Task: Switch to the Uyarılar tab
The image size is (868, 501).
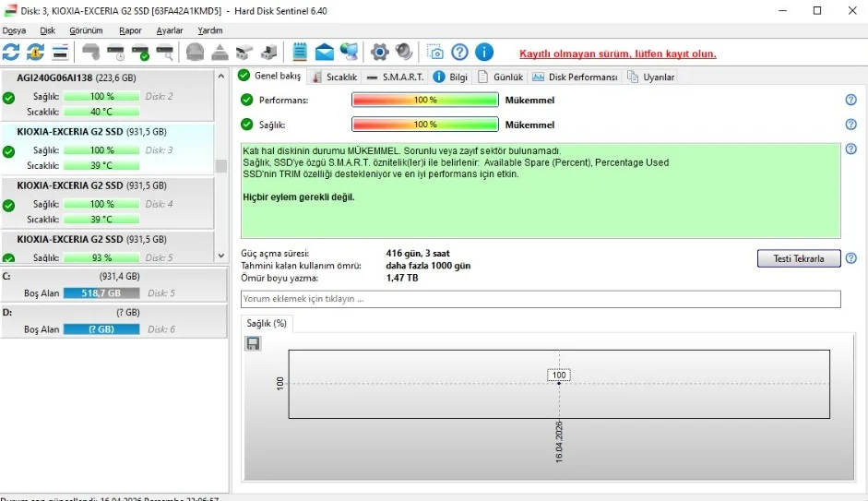Action: (x=651, y=77)
